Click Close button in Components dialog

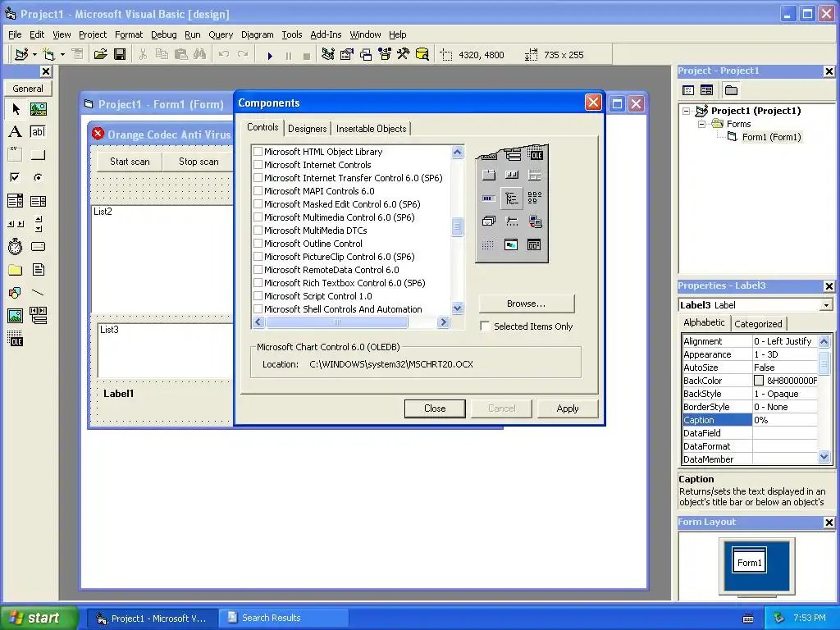(435, 409)
